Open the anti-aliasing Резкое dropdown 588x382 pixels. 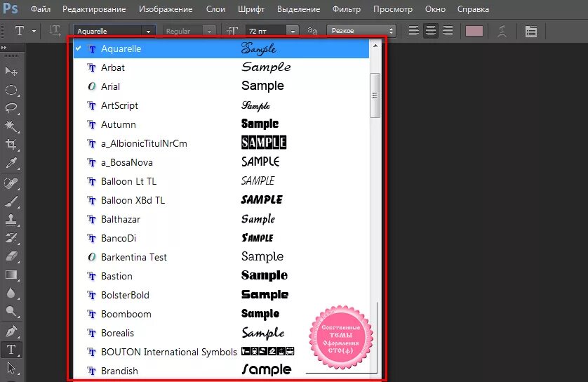click(361, 31)
